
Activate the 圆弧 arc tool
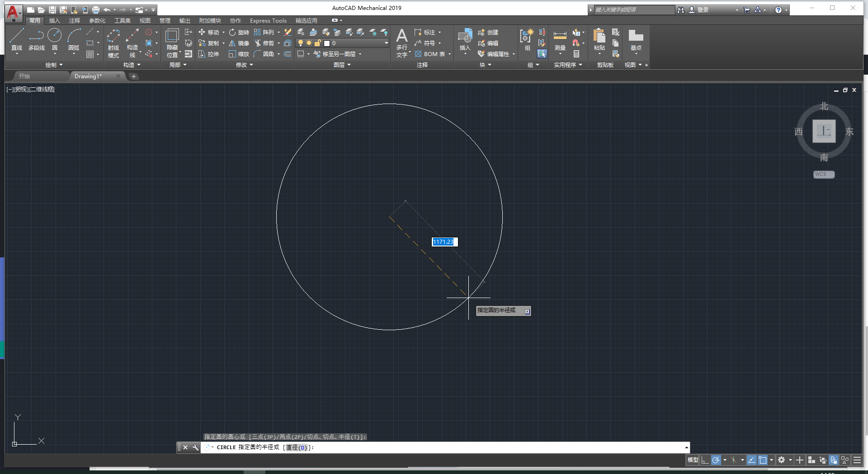click(x=73, y=40)
